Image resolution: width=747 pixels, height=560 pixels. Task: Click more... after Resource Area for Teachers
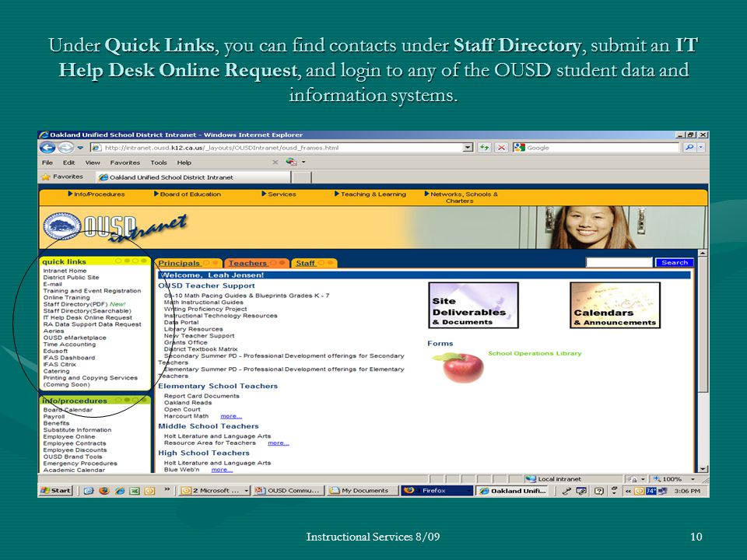pyautogui.click(x=279, y=443)
